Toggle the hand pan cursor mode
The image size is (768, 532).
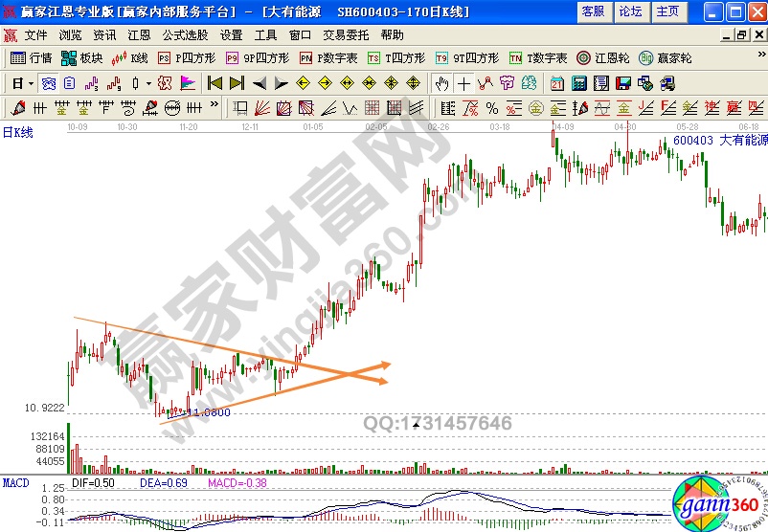pyautogui.click(x=441, y=82)
